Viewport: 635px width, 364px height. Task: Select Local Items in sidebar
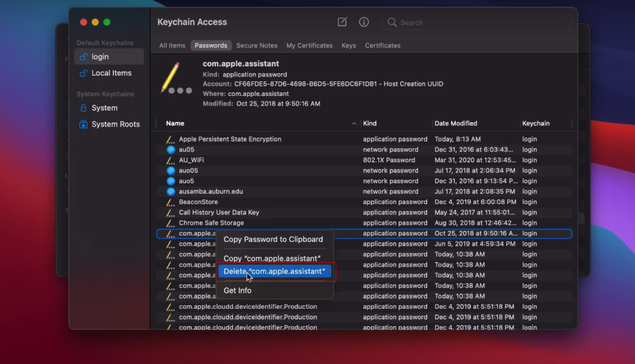[x=111, y=73]
